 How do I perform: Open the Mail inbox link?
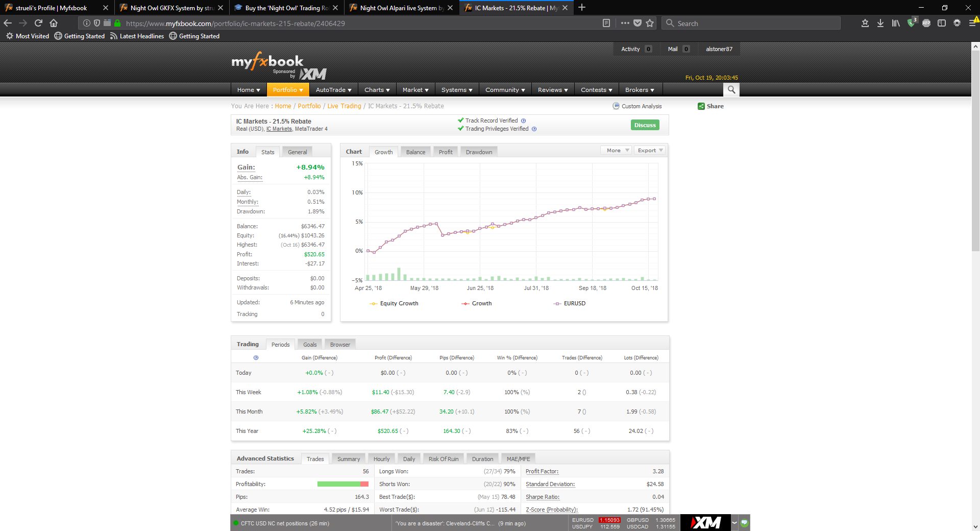(x=678, y=49)
